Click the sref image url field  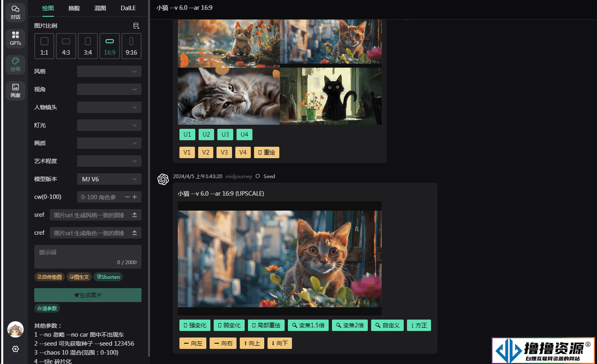(89, 215)
